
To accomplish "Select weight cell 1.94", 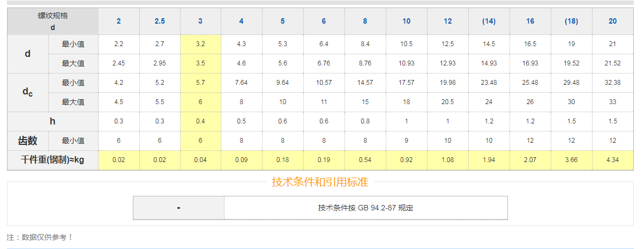I will (x=489, y=160).
